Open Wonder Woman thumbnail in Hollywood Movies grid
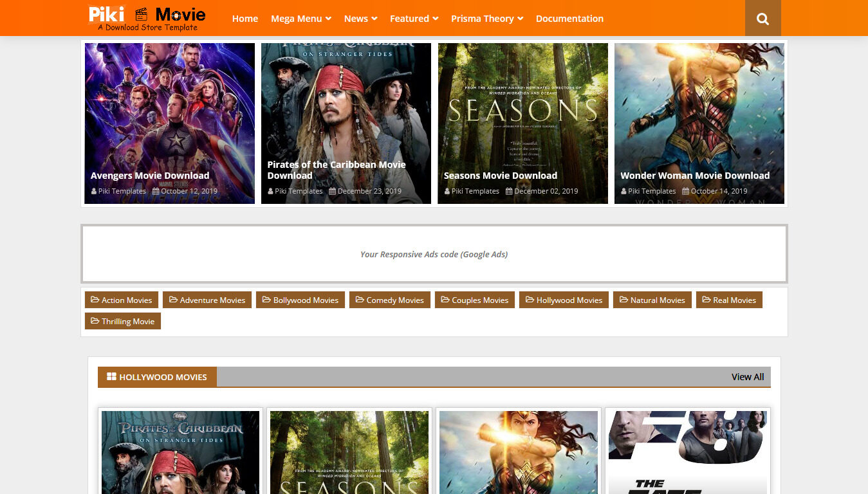The image size is (868, 494). pos(519,452)
